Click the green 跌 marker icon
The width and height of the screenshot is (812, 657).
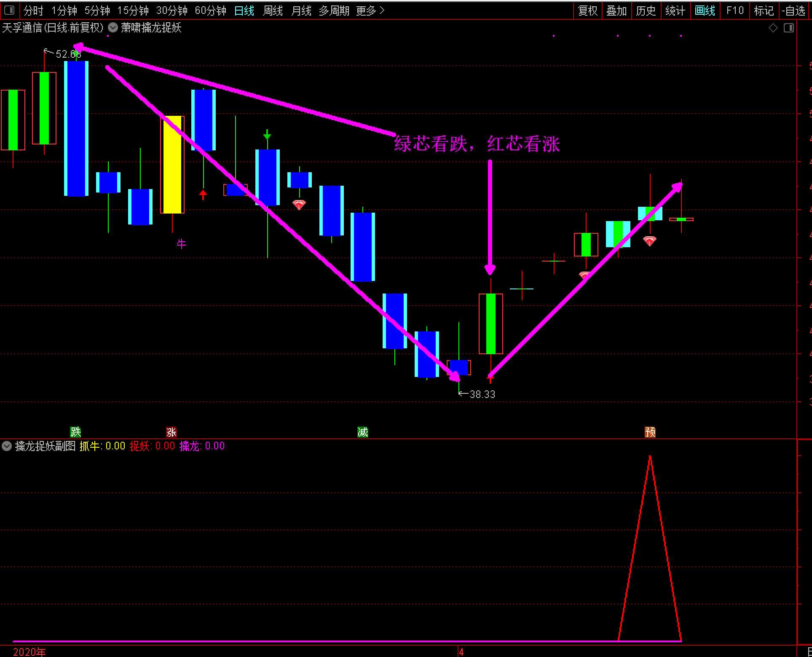click(75, 432)
